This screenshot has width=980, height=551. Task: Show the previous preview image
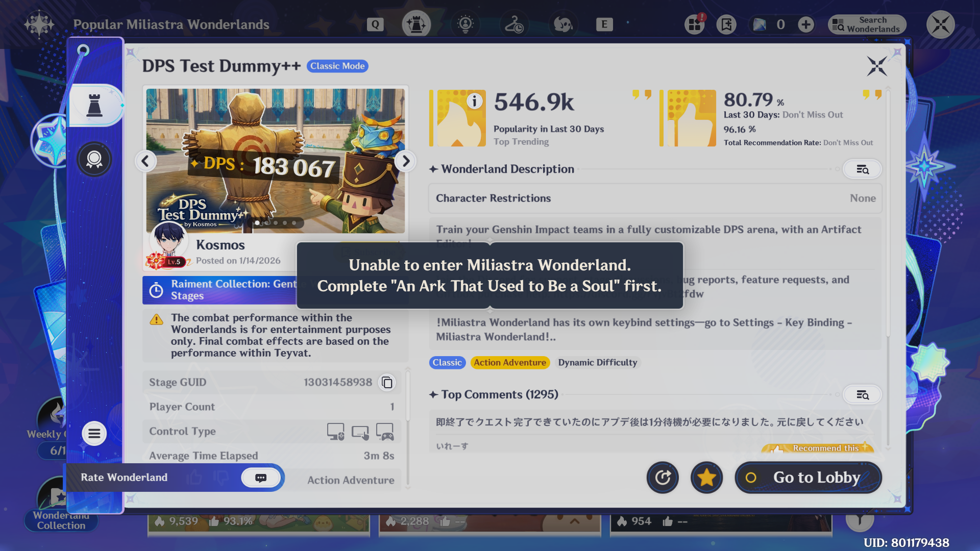[x=145, y=161]
